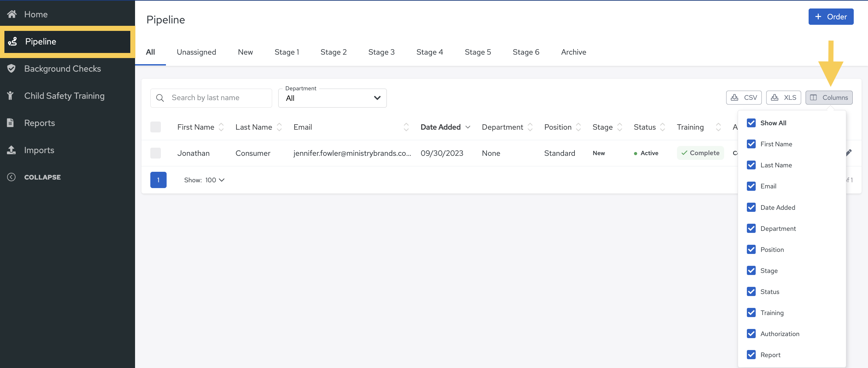Click the plus icon on Order button

818,17
